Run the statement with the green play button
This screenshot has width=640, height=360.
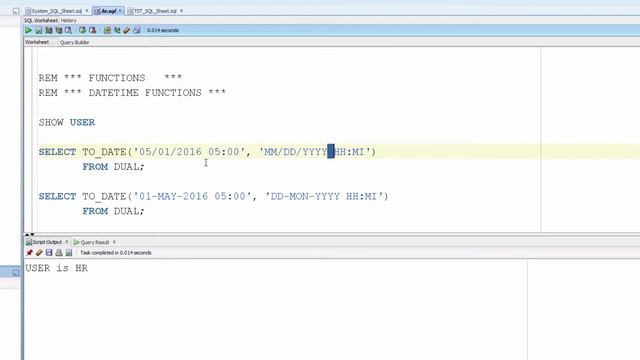click(28, 30)
